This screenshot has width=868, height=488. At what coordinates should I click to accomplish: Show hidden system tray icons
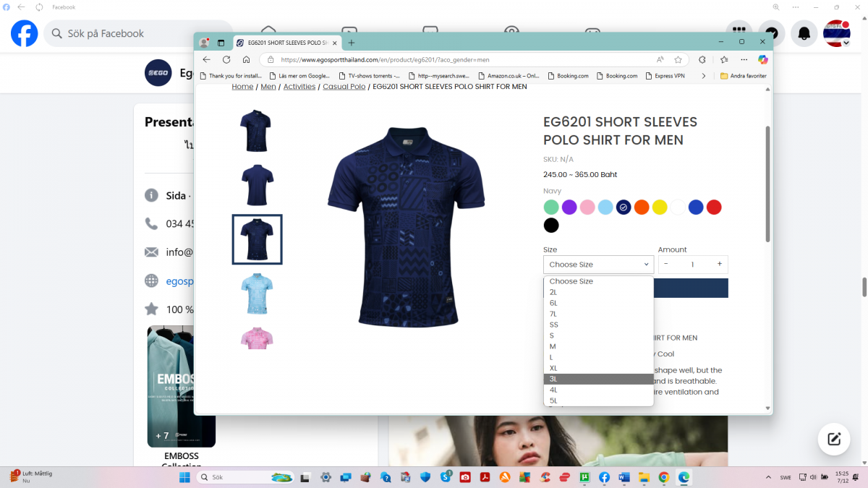pos(768,477)
